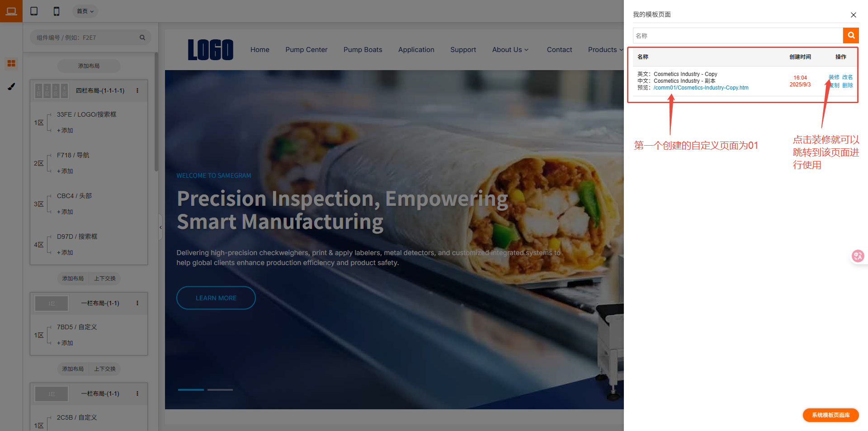Select the paintbrush style icon
Image resolution: width=868 pixels, height=431 pixels.
click(x=11, y=86)
